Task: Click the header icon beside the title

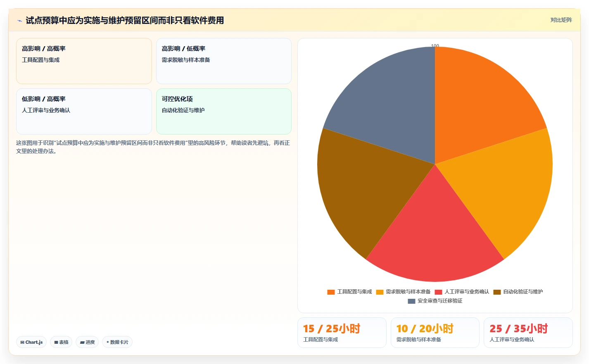Action: 19,20
